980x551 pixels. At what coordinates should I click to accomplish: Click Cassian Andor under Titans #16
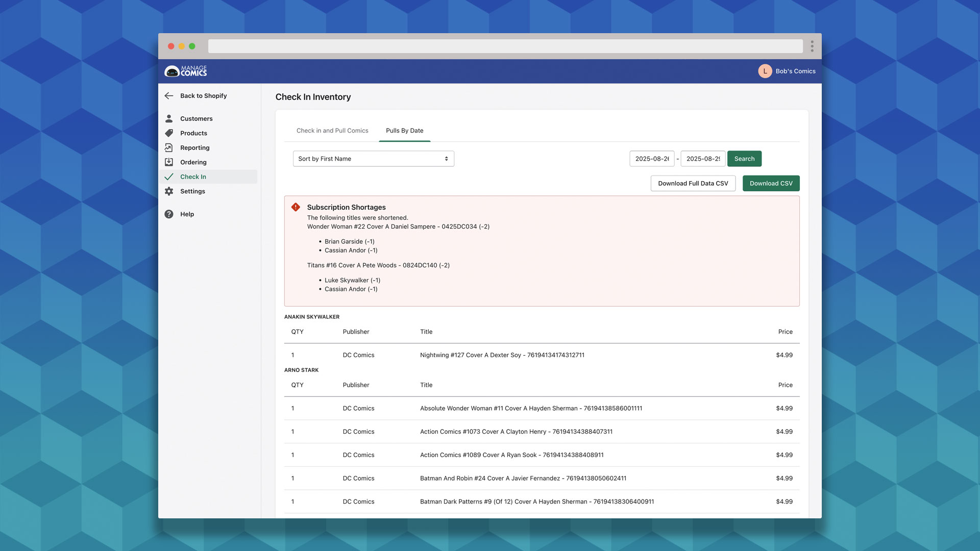351,289
